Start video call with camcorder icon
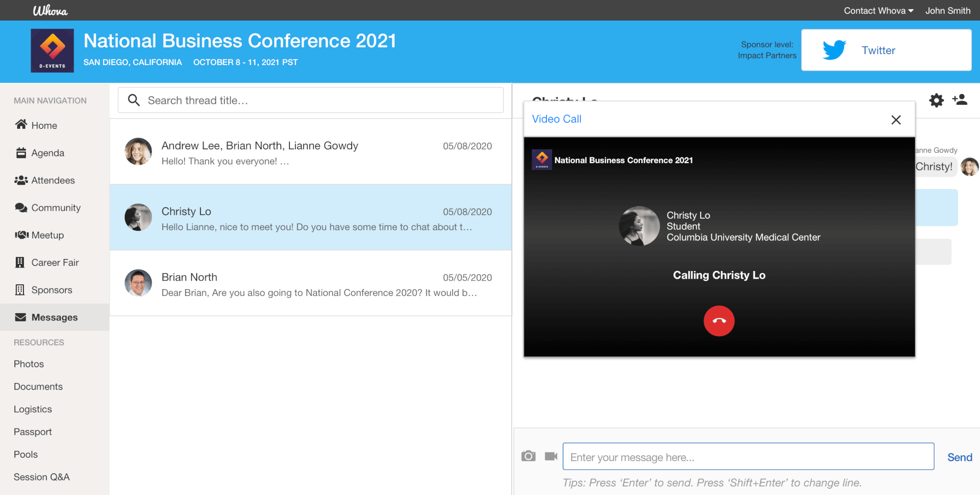The width and height of the screenshot is (980, 495). 551,456
